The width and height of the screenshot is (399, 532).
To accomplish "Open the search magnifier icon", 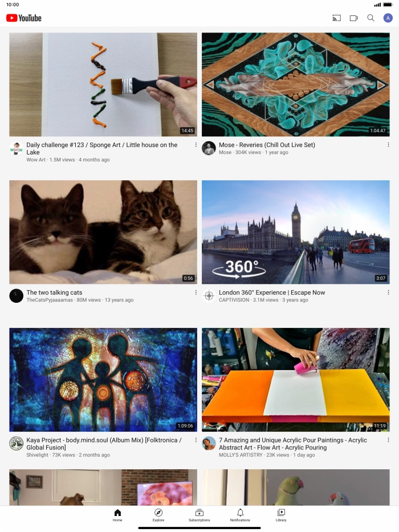I will [x=371, y=18].
